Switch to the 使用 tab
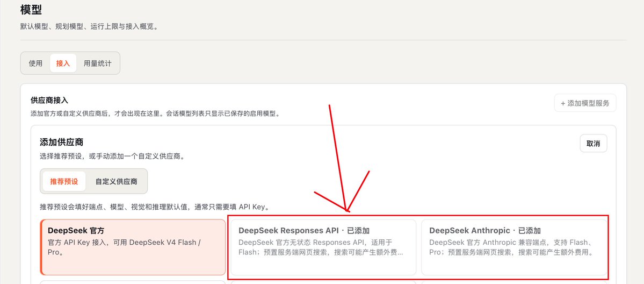Image resolution: width=644 pixels, height=284 pixels. click(x=36, y=63)
